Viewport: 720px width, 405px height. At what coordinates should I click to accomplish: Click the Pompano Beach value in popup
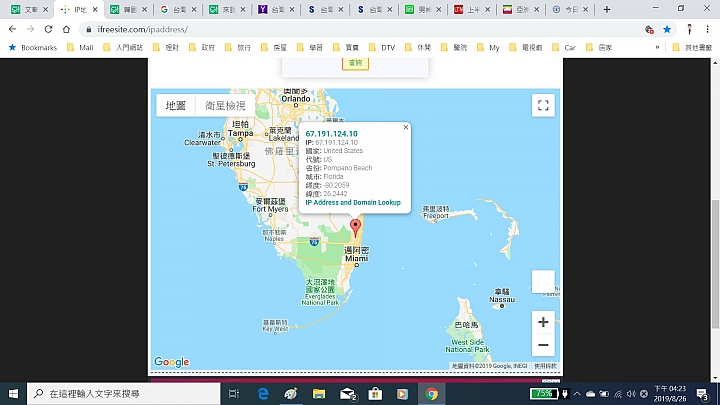[x=348, y=168]
